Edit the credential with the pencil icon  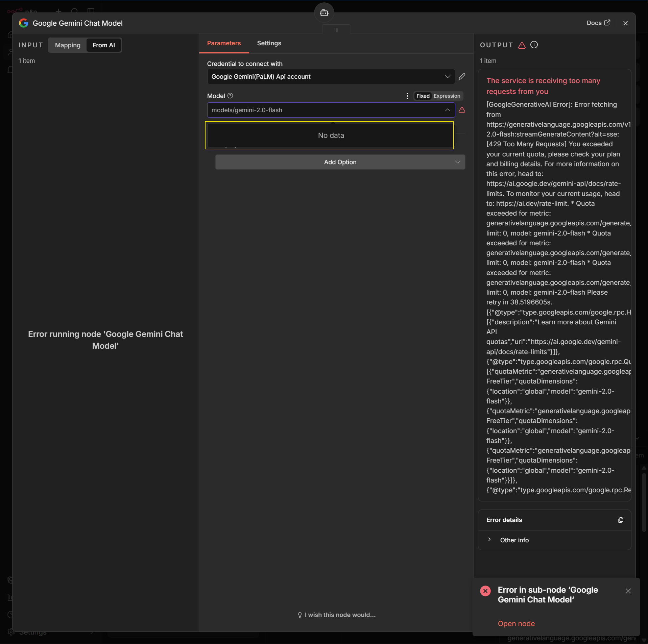pyautogui.click(x=462, y=77)
